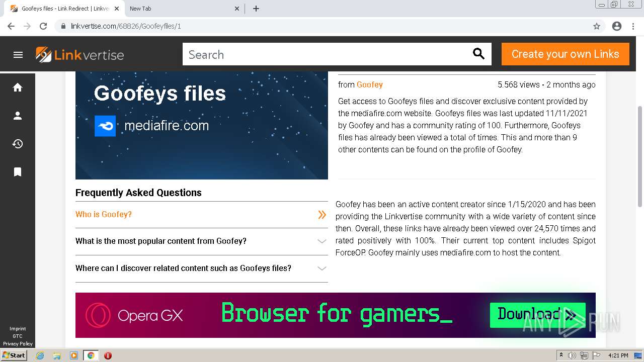This screenshot has width=644, height=362.
Task: Open the sidebar Home icon
Action: [18, 87]
